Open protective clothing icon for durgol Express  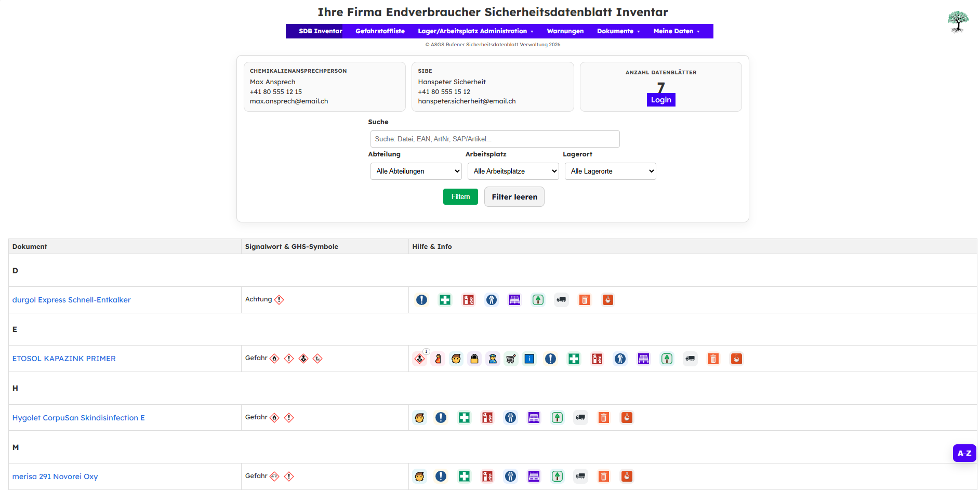[x=492, y=300]
